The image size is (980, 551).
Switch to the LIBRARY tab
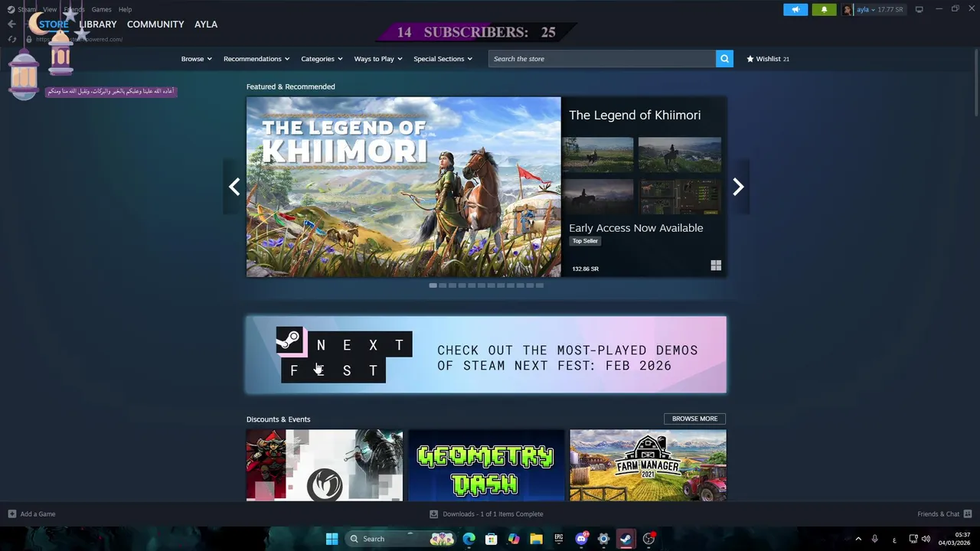(98, 24)
